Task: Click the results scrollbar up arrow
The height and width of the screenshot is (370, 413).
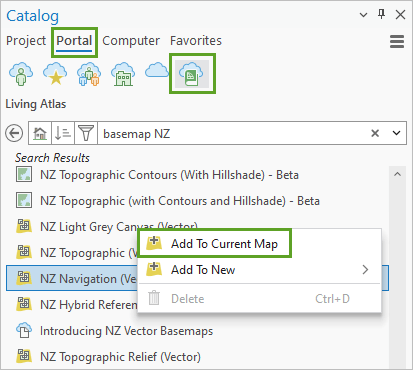Action: [397, 174]
